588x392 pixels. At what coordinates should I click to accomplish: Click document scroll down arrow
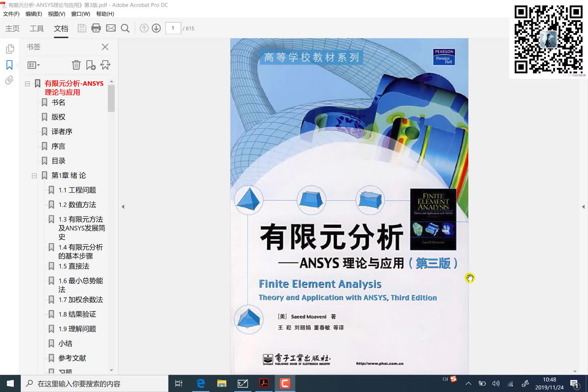(x=575, y=371)
